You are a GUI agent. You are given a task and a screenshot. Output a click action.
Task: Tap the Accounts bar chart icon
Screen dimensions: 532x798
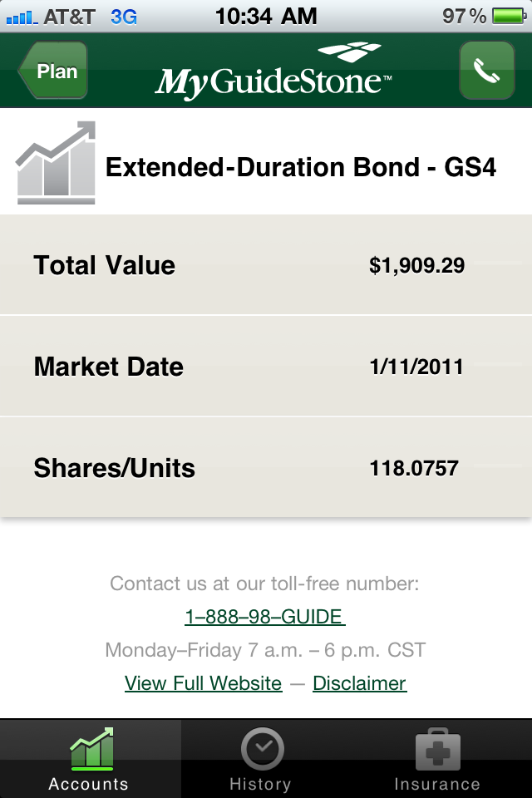coord(91,748)
